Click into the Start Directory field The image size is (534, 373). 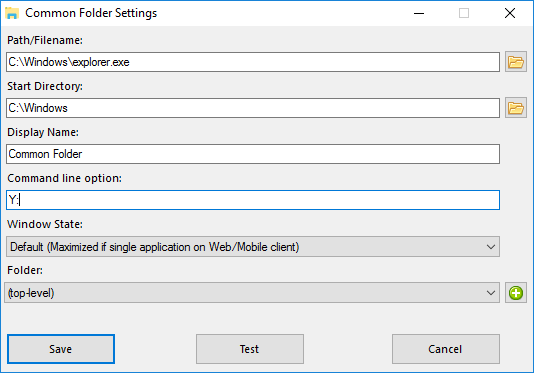[x=253, y=108]
